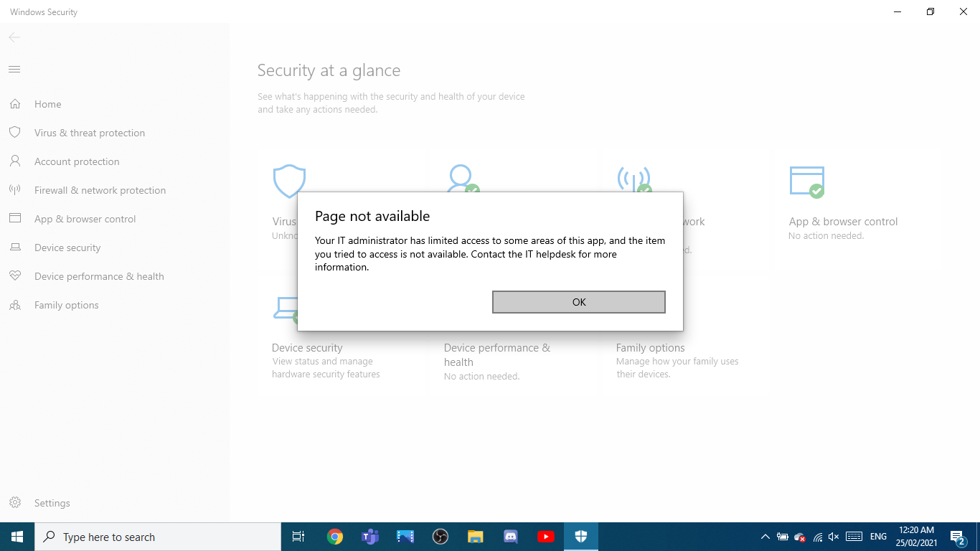Screen dimensions: 980x551
Task: Open File Explorer from the taskbar
Action: pyautogui.click(x=475, y=537)
